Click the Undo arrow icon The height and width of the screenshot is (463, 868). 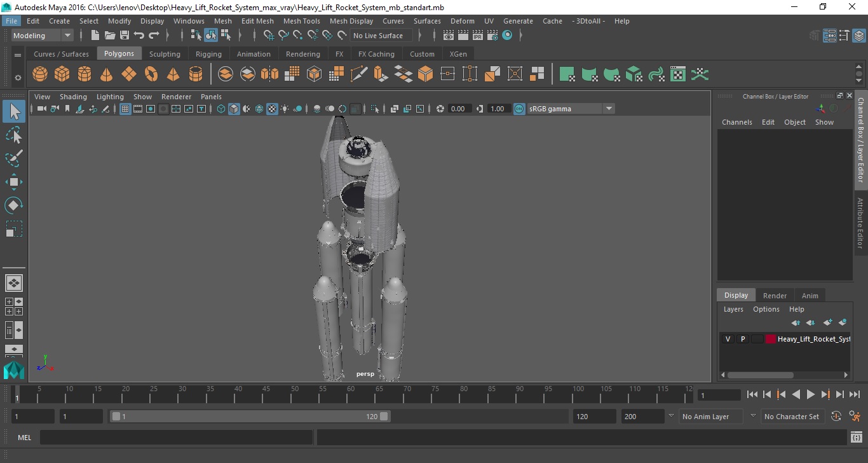139,36
